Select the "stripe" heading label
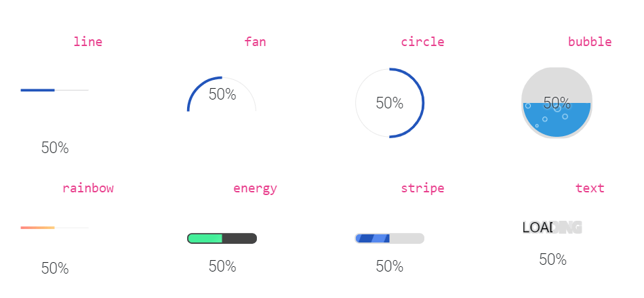644x298 pixels. 422,188
